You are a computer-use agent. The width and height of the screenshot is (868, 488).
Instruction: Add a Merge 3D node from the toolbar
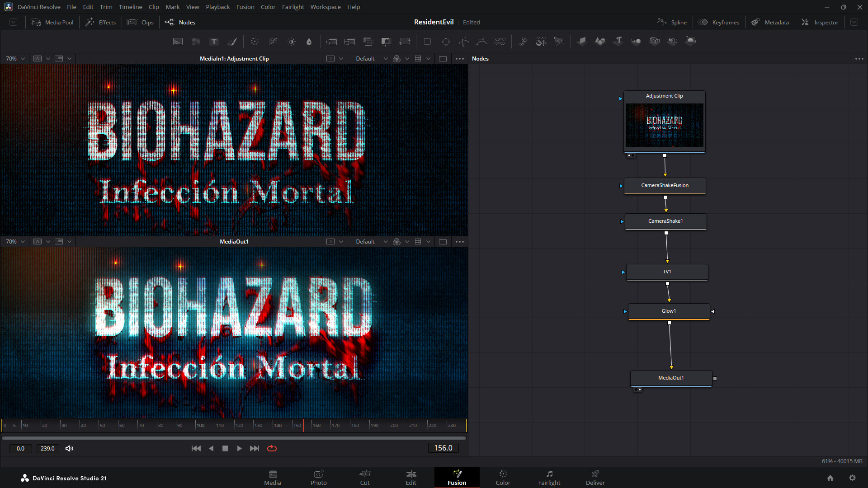tap(636, 42)
